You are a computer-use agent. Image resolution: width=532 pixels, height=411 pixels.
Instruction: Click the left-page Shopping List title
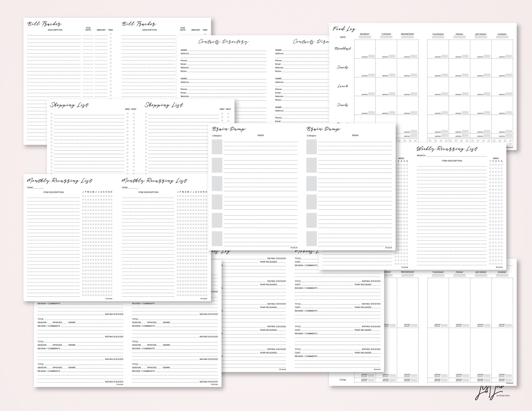pos(69,105)
